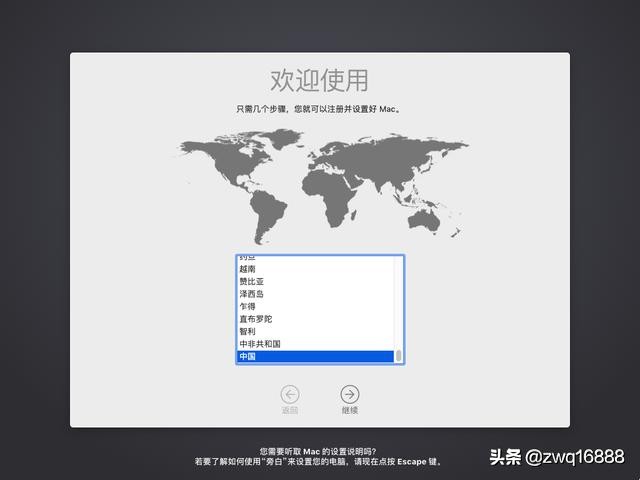Image resolution: width=640 pixels, height=480 pixels.
Task: Click the Continue arrow icon (继续)
Action: click(350, 394)
